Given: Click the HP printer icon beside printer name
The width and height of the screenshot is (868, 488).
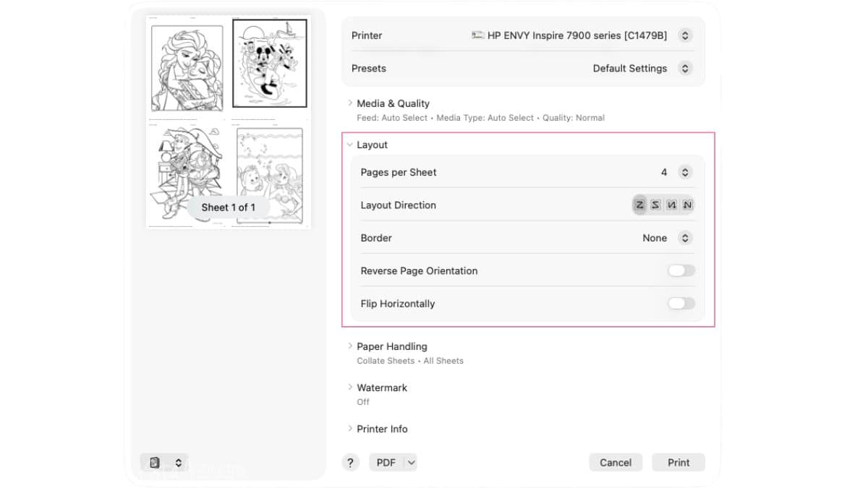Looking at the screenshot, I should point(477,35).
